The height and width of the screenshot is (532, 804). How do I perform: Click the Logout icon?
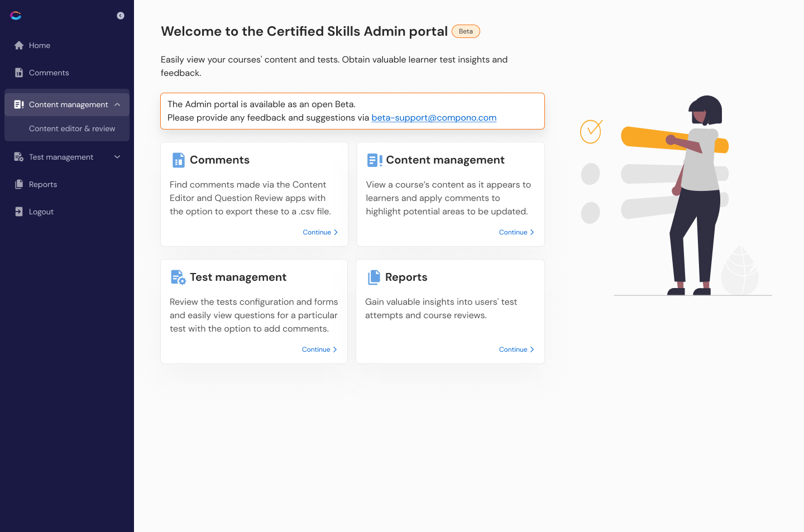click(x=19, y=212)
